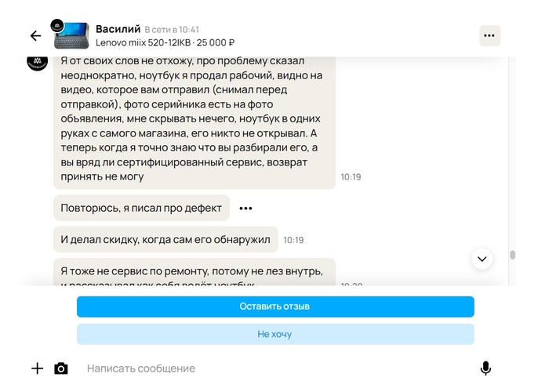Open the camera to send a photo
549x392 pixels.
(x=61, y=368)
